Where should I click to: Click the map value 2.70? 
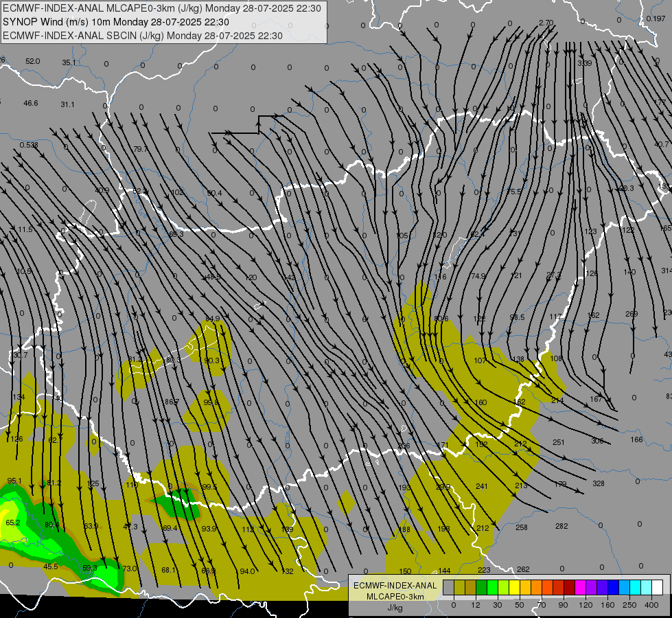546,23
